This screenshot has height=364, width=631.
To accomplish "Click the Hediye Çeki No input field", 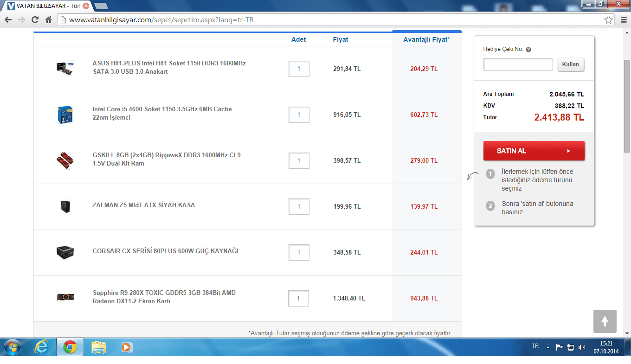I will pyautogui.click(x=518, y=64).
